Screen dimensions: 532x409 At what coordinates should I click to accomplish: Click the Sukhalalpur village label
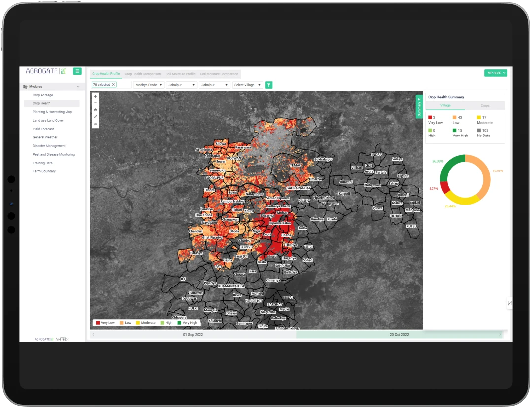pyautogui.click(x=324, y=159)
